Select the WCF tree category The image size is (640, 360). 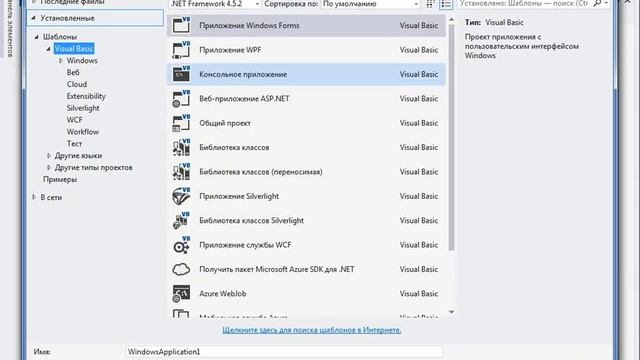tap(74, 120)
